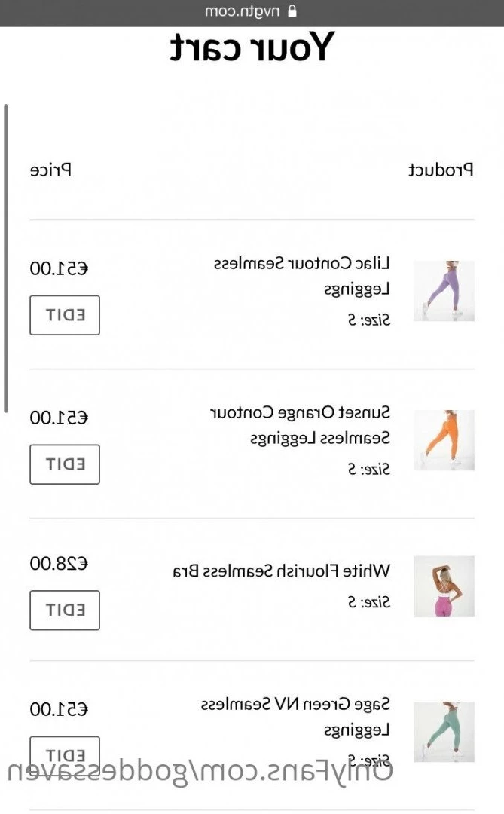The width and height of the screenshot is (504, 814).
Task: Click the Size: S label under Lilac leggings
Action: click(x=369, y=320)
